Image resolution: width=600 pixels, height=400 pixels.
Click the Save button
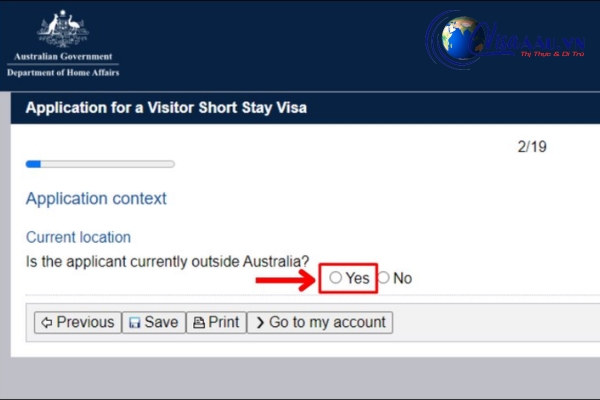pyautogui.click(x=153, y=322)
